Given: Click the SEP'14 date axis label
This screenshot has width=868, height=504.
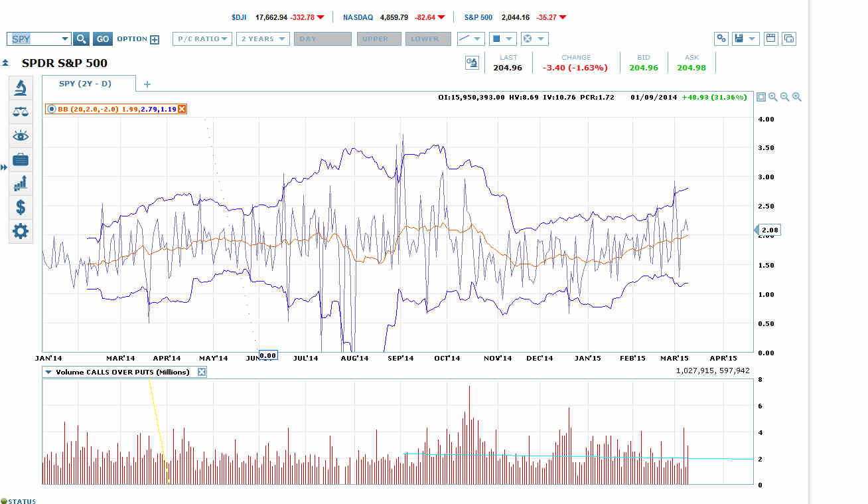Looking at the screenshot, I should 401,359.
